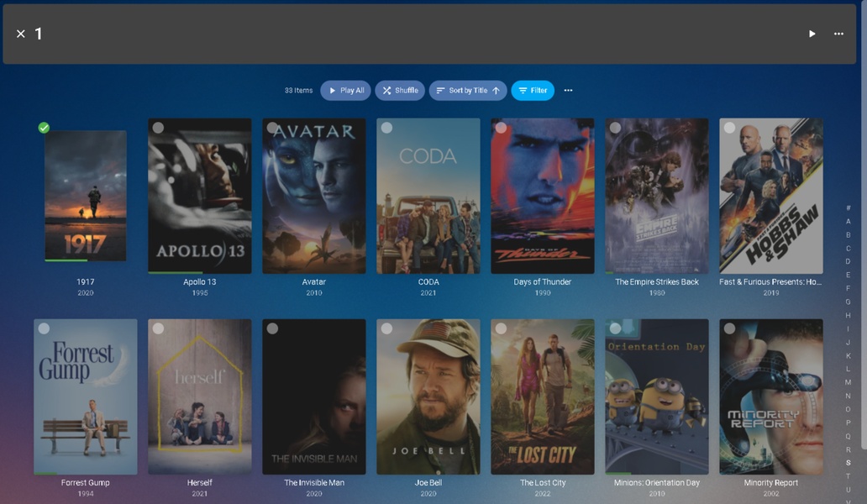This screenshot has width=867, height=504.
Task: Select the Apollo 13 checkbox circle
Action: (158, 128)
